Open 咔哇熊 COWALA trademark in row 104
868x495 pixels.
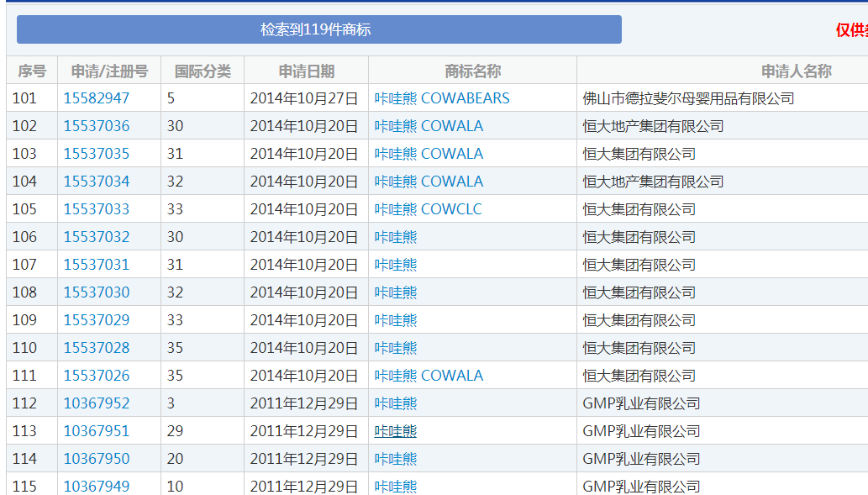pos(429,181)
